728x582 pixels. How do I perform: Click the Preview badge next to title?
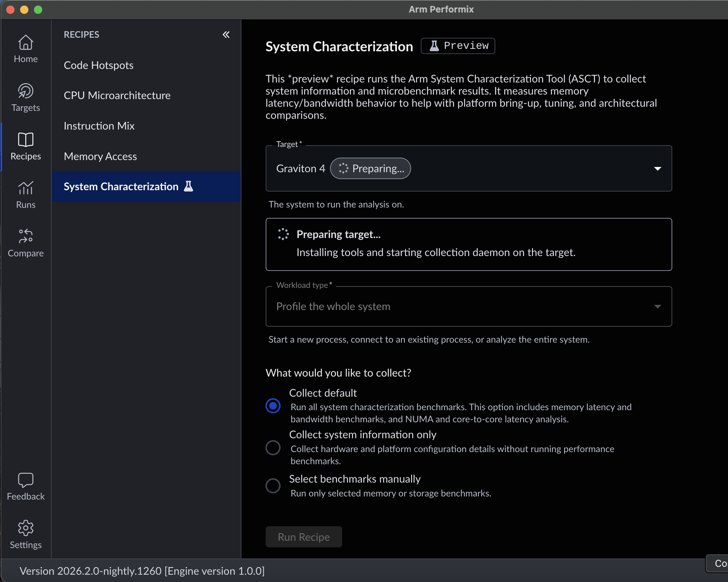coord(458,46)
